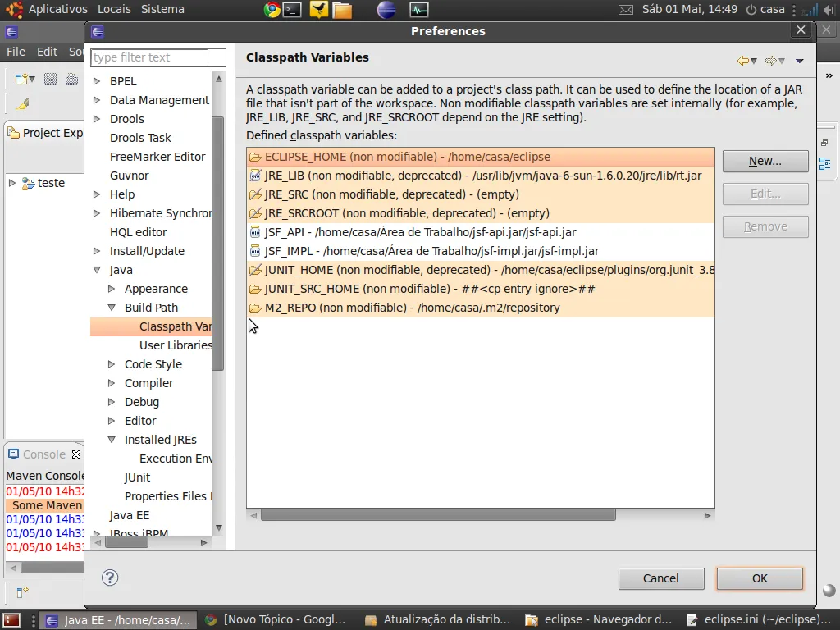This screenshot has height=630, width=840.
Task: Open the Sistema menu
Action: pos(162,9)
